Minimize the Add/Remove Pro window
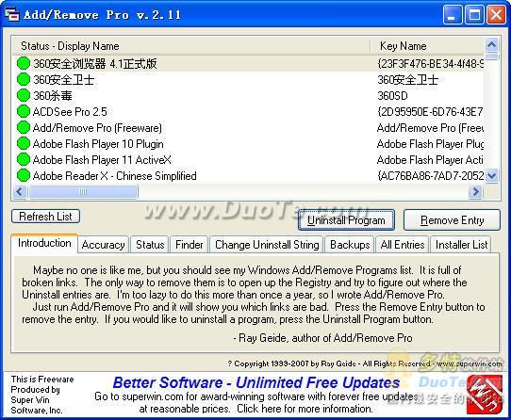The width and height of the screenshot is (511, 420). pos(453,15)
